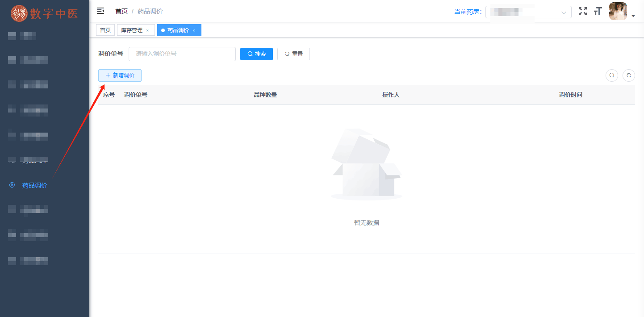Open the 当前药房 pharmacy dropdown

[528, 12]
